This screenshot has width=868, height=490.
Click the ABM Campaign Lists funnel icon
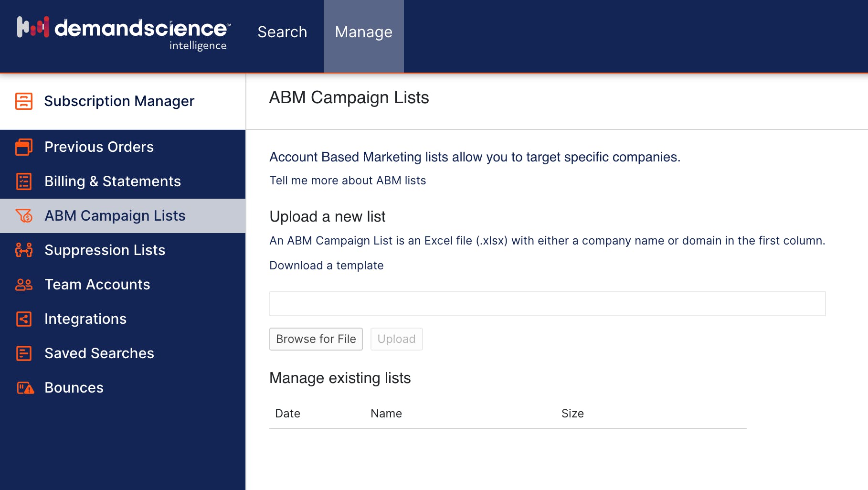24,216
